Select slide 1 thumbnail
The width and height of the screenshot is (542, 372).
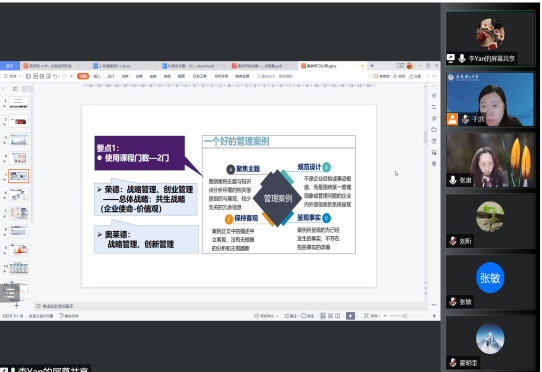18,103
